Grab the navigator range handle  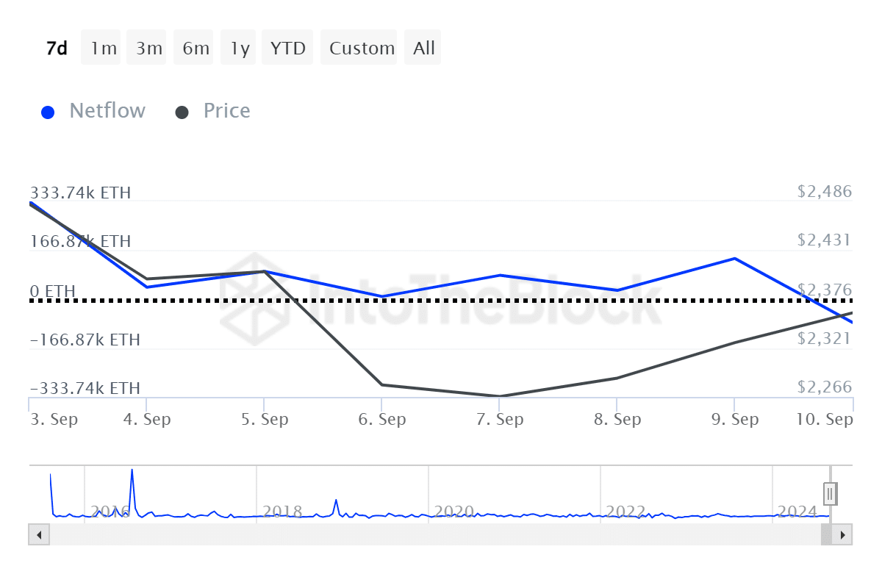pos(831,492)
